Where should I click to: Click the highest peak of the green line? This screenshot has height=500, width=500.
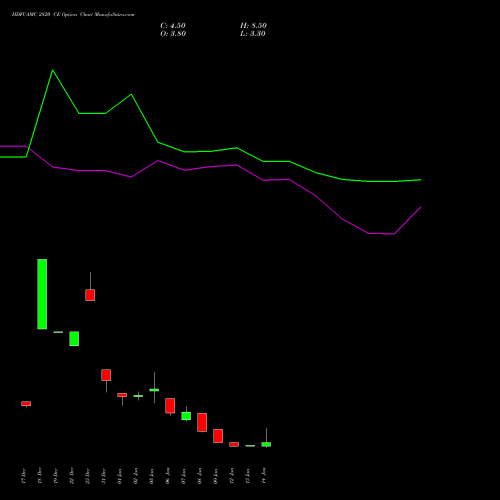(x=53, y=70)
